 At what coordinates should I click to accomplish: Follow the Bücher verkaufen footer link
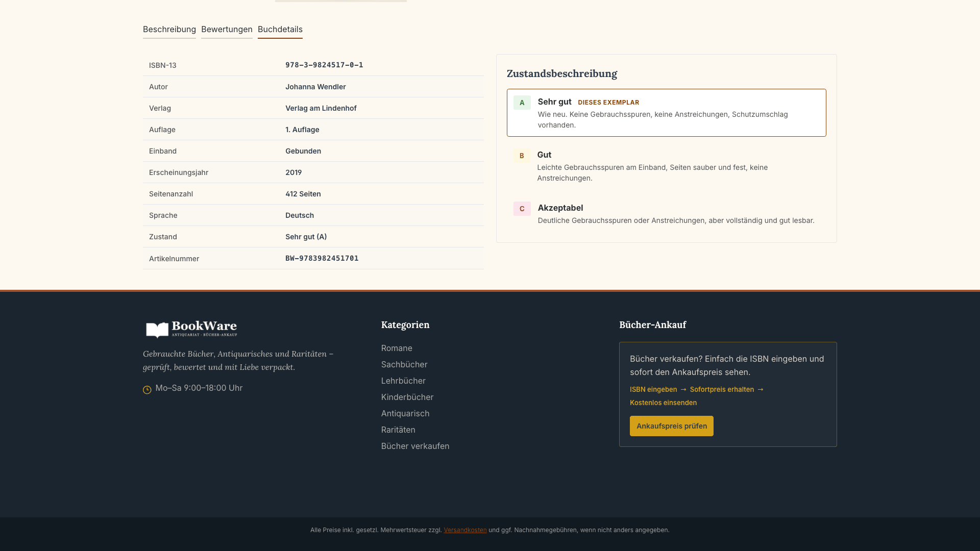(415, 446)
